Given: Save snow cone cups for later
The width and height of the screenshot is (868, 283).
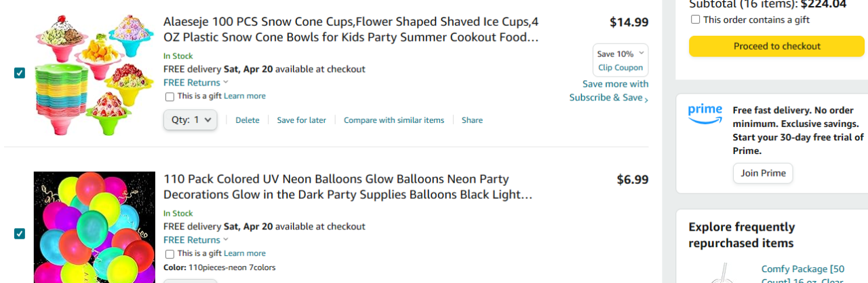Looking at the screenshot, I should (301, 120).
